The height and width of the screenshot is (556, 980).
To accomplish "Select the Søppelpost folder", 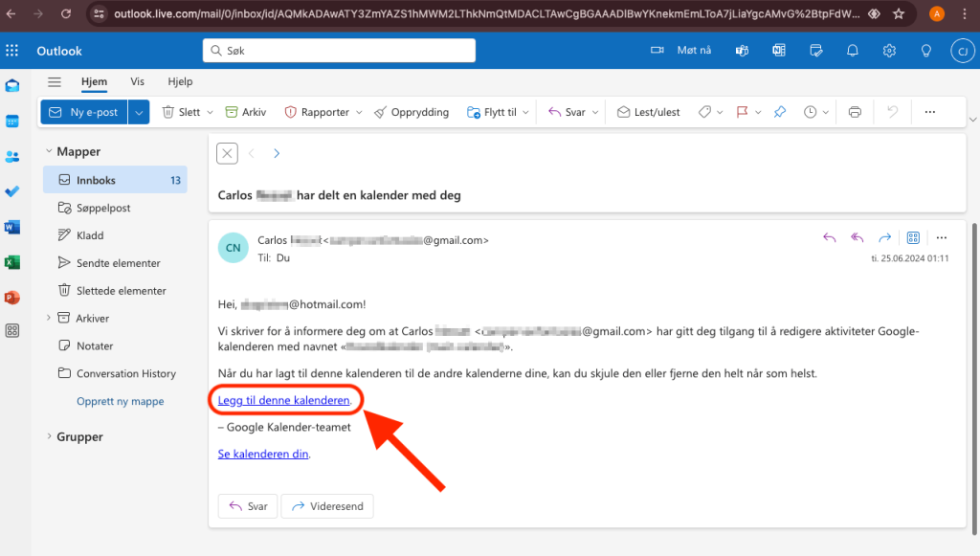I will 102,208.
